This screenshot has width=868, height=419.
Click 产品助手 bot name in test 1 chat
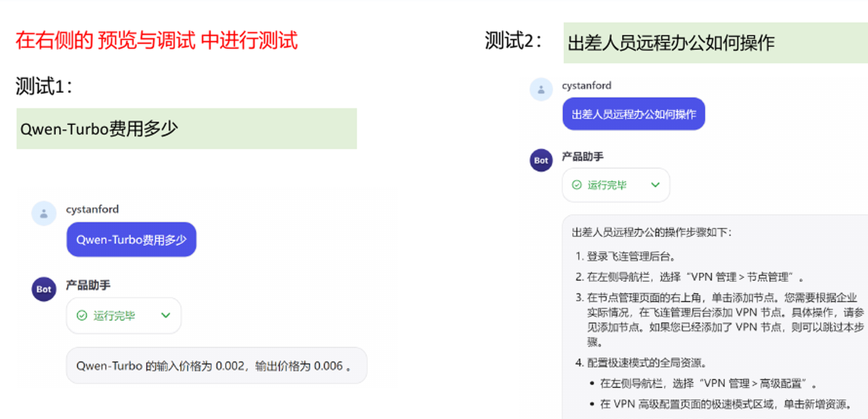pyautogui.click(x=88, y=285)
